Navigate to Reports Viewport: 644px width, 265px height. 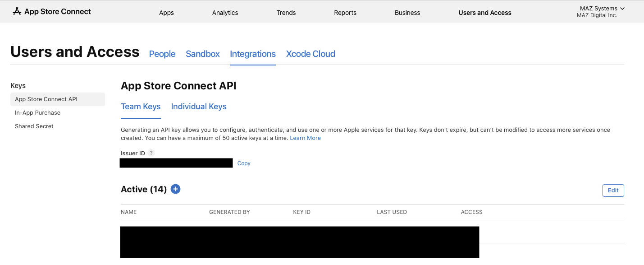[345, 13]
